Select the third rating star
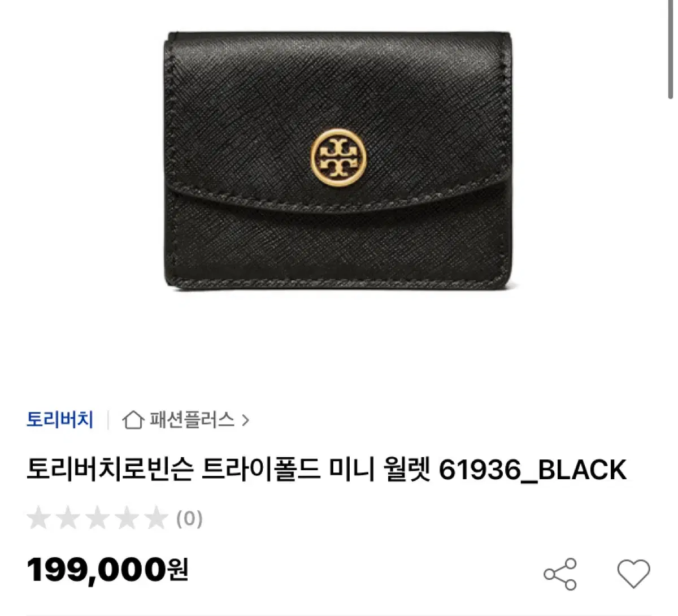This screenshot has height=616, width=678. tap(97, 518)
